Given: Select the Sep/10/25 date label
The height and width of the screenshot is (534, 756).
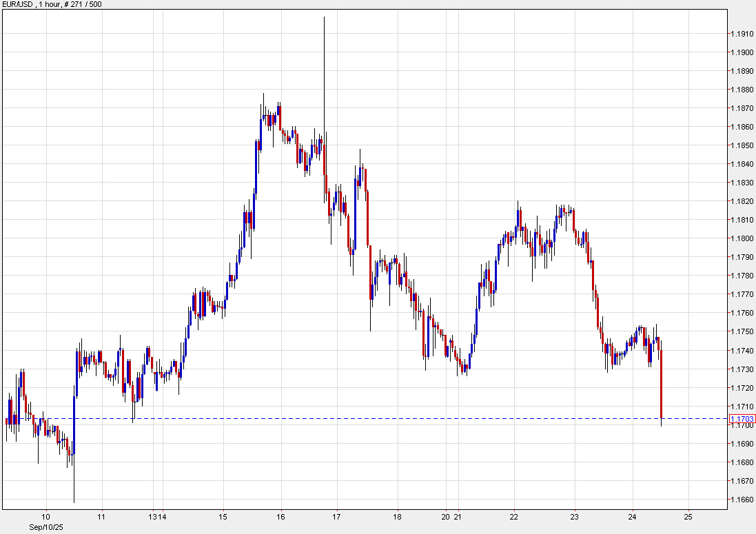Looking at the screenshot, I should [x=45, y=526].
